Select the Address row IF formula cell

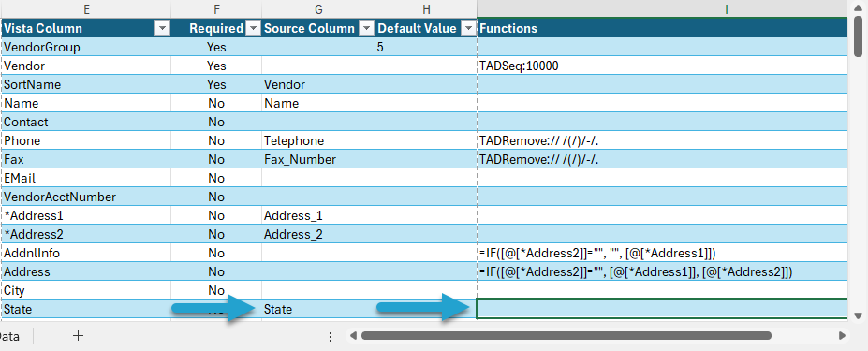(662, 271)
